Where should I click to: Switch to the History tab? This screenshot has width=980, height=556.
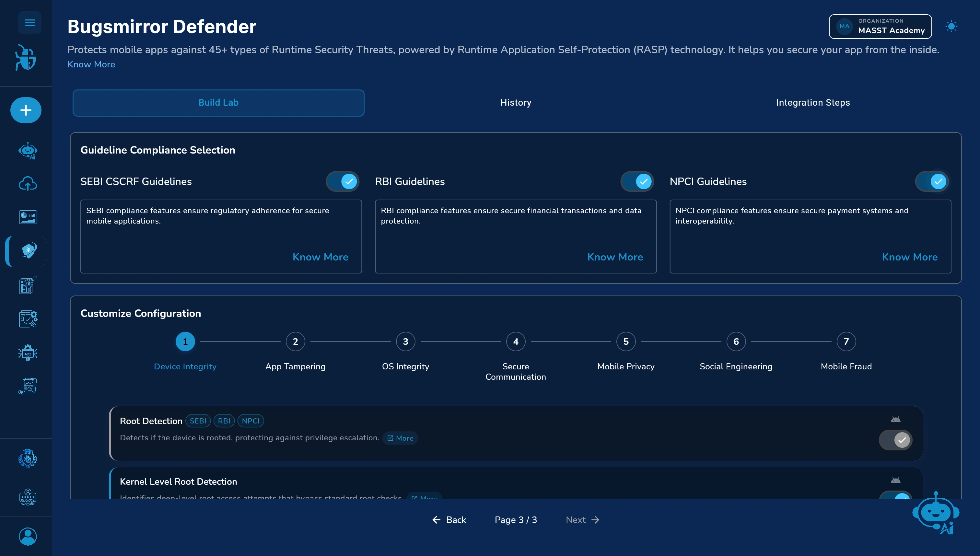click(516, 102)
